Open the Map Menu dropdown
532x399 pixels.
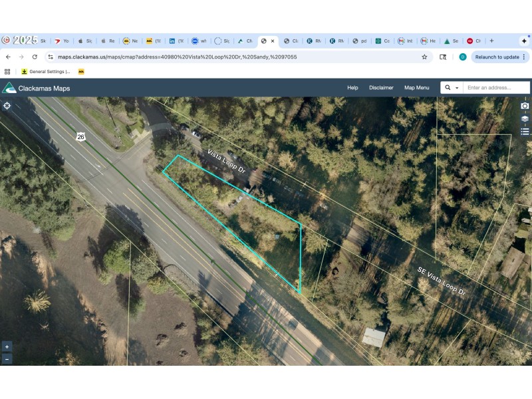pos(416,87)
